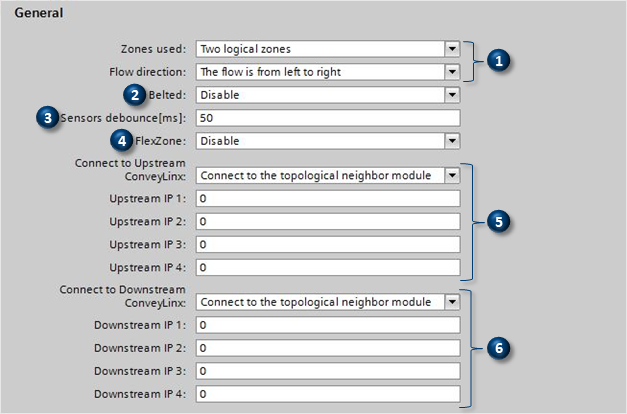The image size is (627, 414).
Task: Click callout badge 3 beside Sensors debounce
Action: tap(46, 118)
